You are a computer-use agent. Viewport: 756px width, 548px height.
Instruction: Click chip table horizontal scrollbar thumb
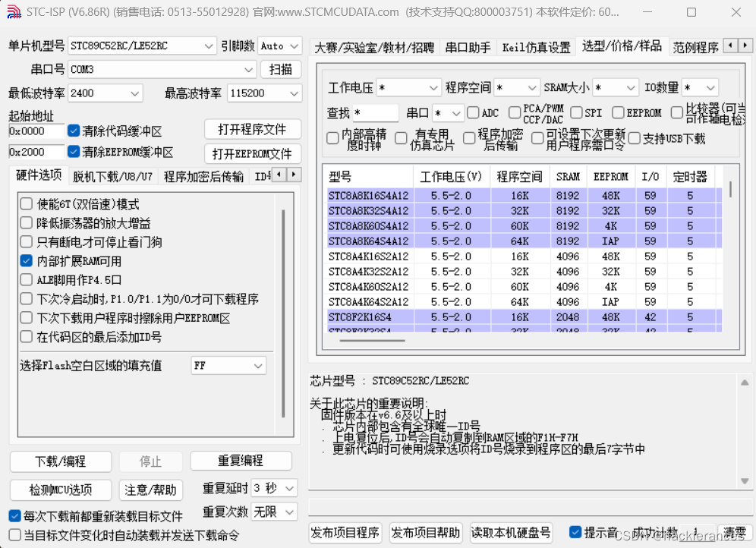tap(372, 340)
